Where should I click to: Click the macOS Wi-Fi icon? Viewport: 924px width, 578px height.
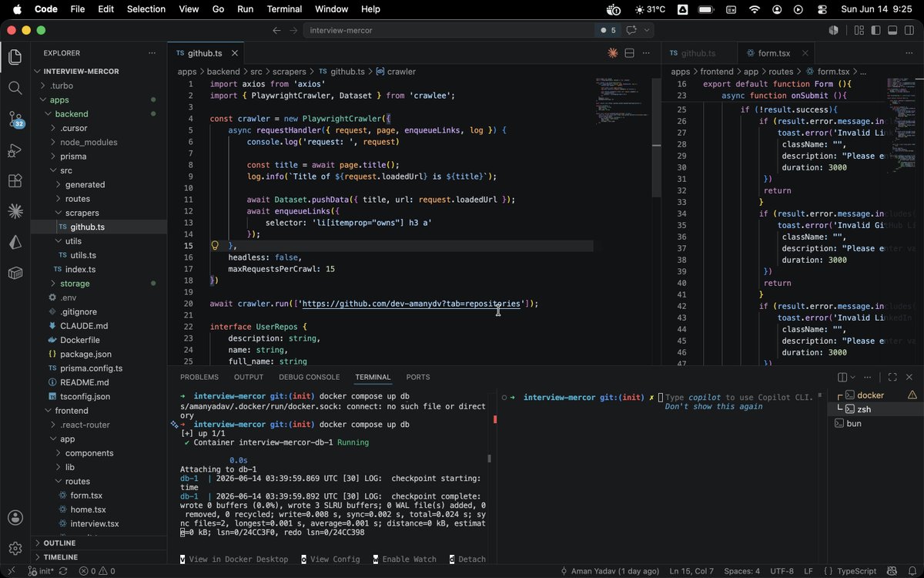[754, 9]
